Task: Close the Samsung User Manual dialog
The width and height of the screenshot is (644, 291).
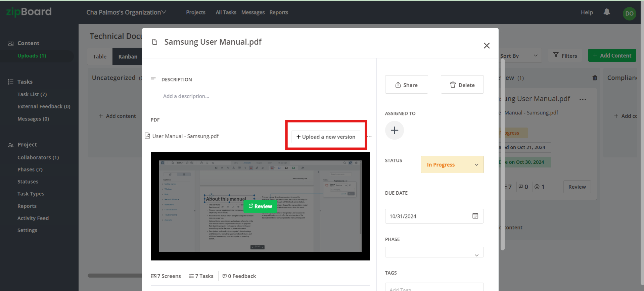Action: click(487, 45)
